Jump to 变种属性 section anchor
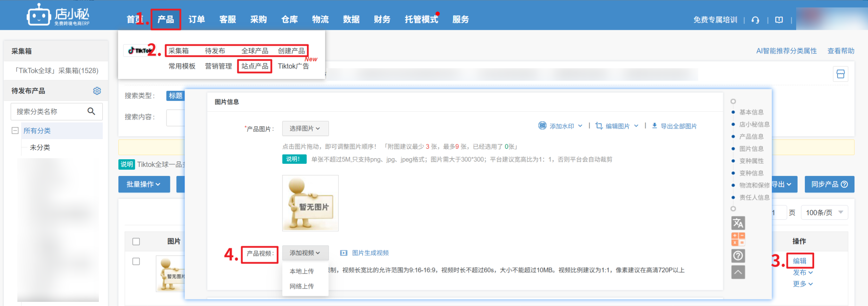This screenshot has width=868, height=306. tap(751, 161)
